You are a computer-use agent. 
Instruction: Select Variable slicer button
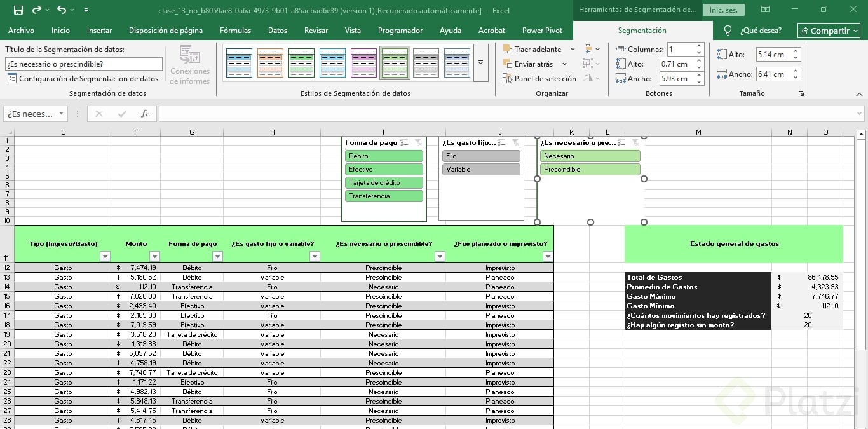tap(481, 169)
